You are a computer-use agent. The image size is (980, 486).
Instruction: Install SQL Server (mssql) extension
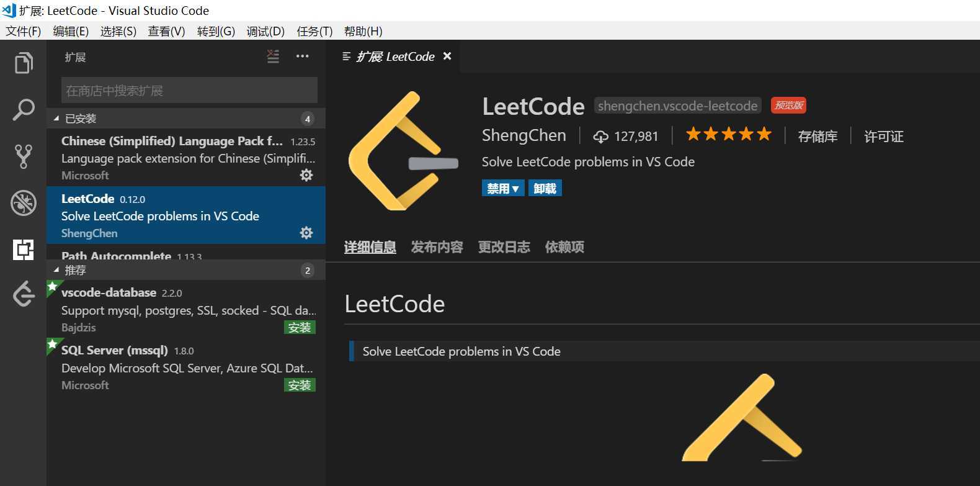300,385
